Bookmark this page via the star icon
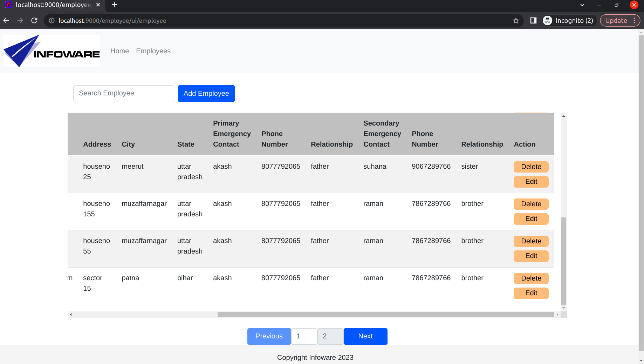644x364 pixels. pos(515,20)
